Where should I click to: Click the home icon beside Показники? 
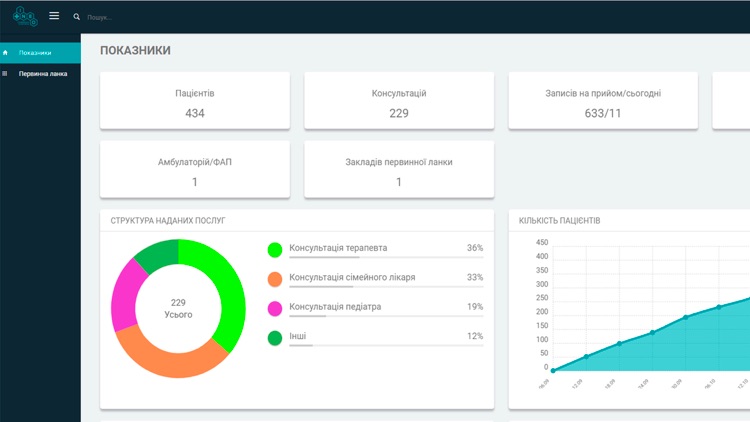pyautogui.click(x=5, y=52)
